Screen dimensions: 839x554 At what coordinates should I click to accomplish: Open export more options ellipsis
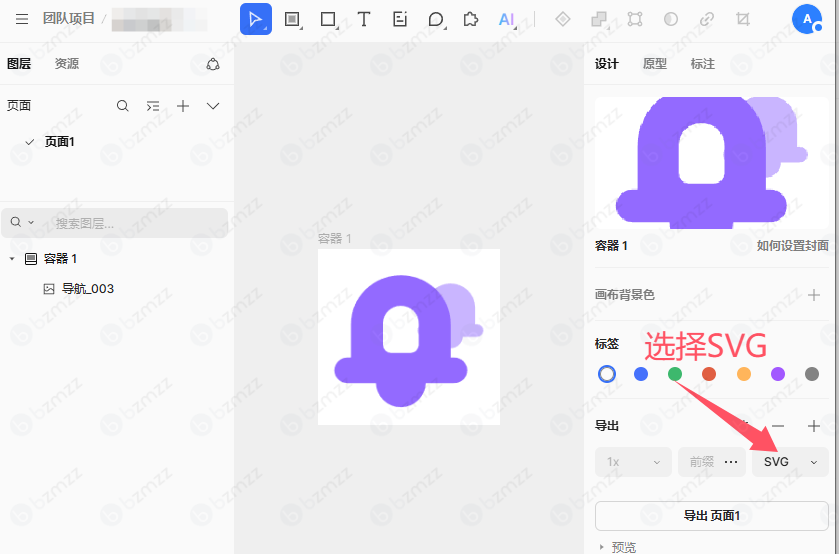pos(731,462)
